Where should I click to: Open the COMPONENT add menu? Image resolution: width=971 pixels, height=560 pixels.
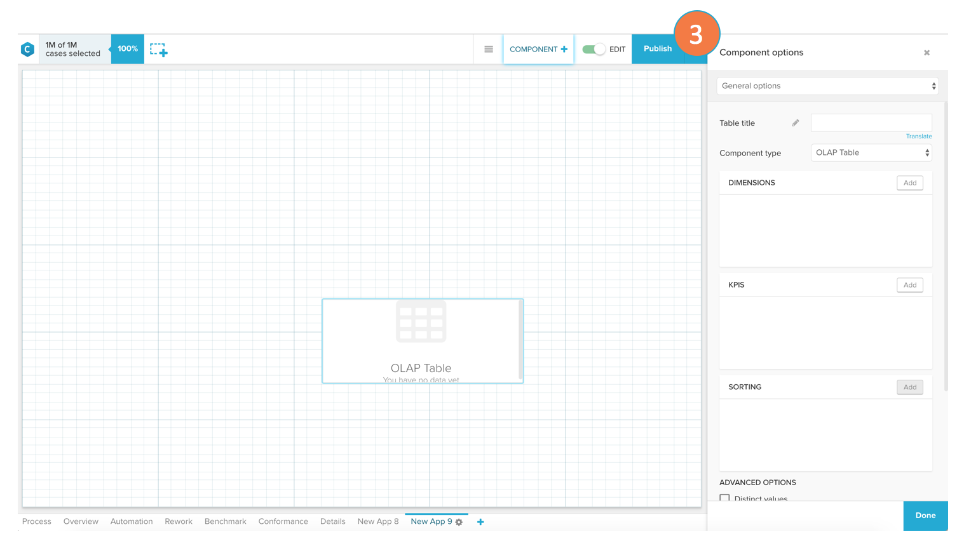pos(538,50)
